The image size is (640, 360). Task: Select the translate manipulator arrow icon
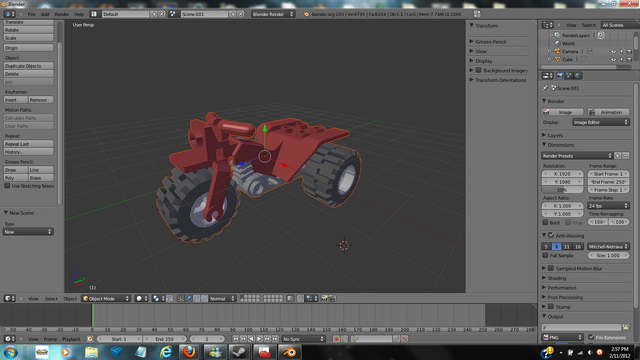[x=188, y=298]
